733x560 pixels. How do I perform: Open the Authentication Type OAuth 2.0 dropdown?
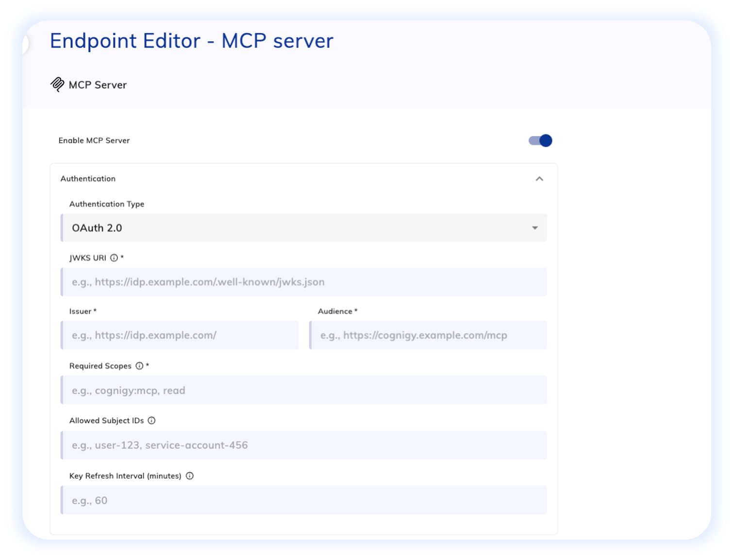click(x=304, y=228)
